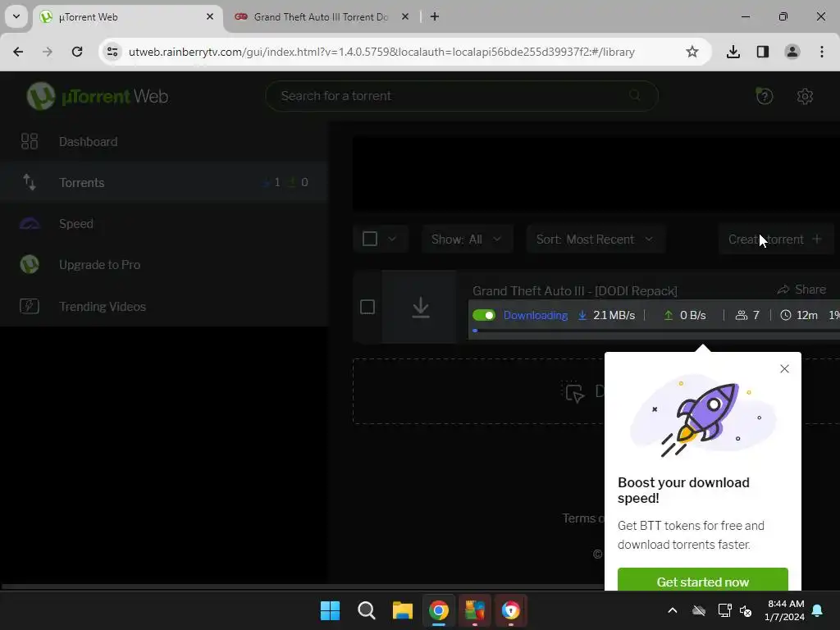Open File Explorer from taskbar

(402, 610)
